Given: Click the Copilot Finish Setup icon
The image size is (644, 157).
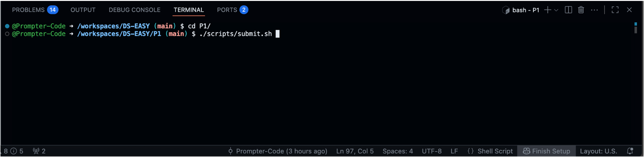Looking at the screenshot, I should 527,151.
